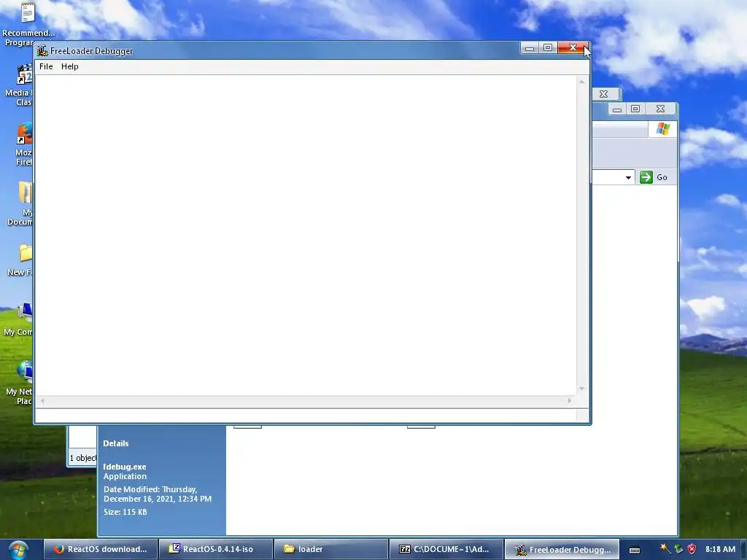
Task: Click the 8:18 AM clock
Action: [x=720, y=549]
